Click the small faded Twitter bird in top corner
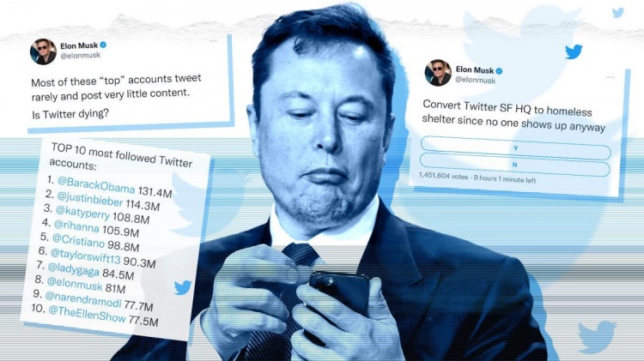This screenshot has width=644, height=361. 617,12
